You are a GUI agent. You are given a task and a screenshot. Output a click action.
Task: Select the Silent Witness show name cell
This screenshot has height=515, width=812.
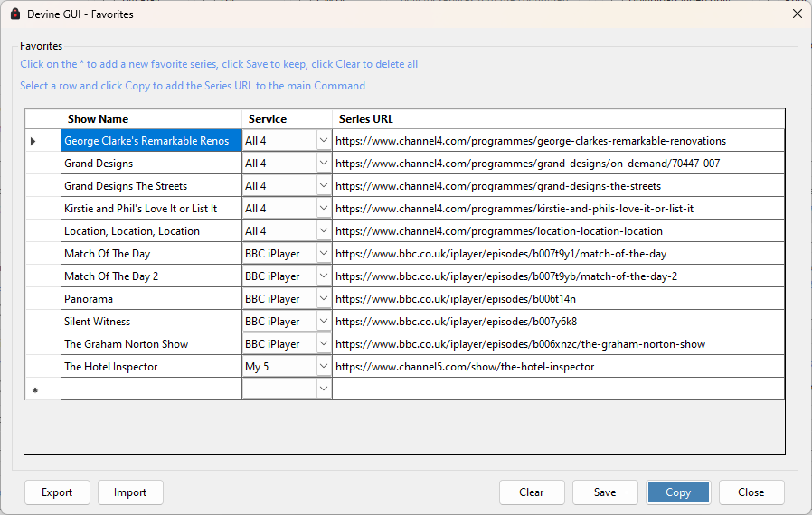tap(151, 322)
